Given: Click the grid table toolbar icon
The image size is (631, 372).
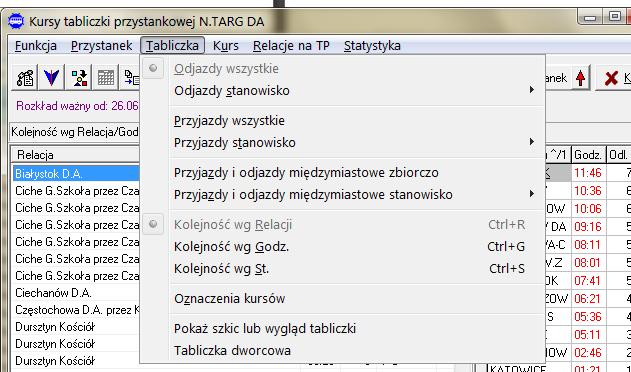Looking at the screenshot, I should click(105, 77).
